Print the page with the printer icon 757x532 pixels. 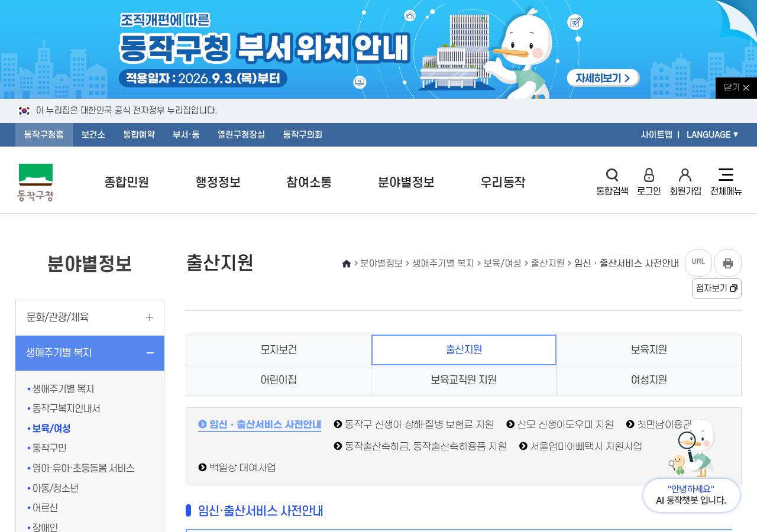tap(728, 262)
